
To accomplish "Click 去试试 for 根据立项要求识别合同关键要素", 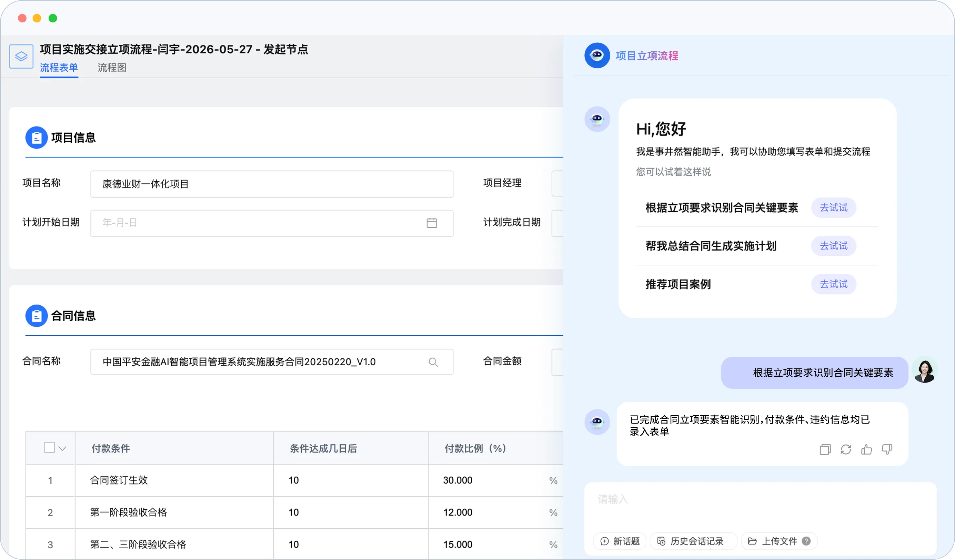I will click(833, 208).
